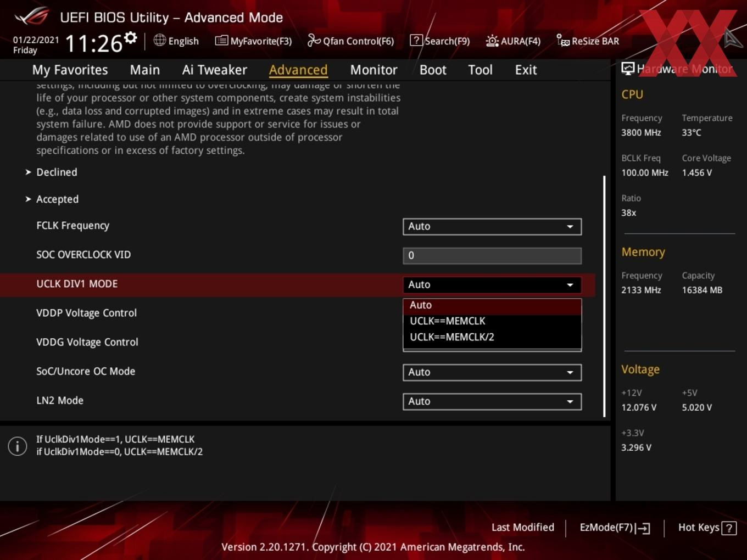
Task: Click the AURA lighting icon
Action: pyautogui.click(x=492, y=41)
